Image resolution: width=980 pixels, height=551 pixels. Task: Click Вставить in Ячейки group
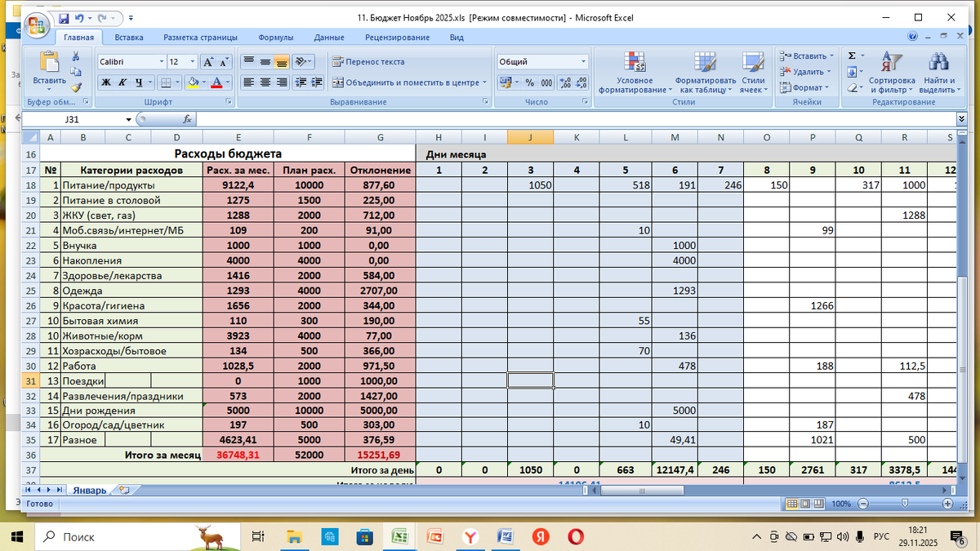pos(807,56)
